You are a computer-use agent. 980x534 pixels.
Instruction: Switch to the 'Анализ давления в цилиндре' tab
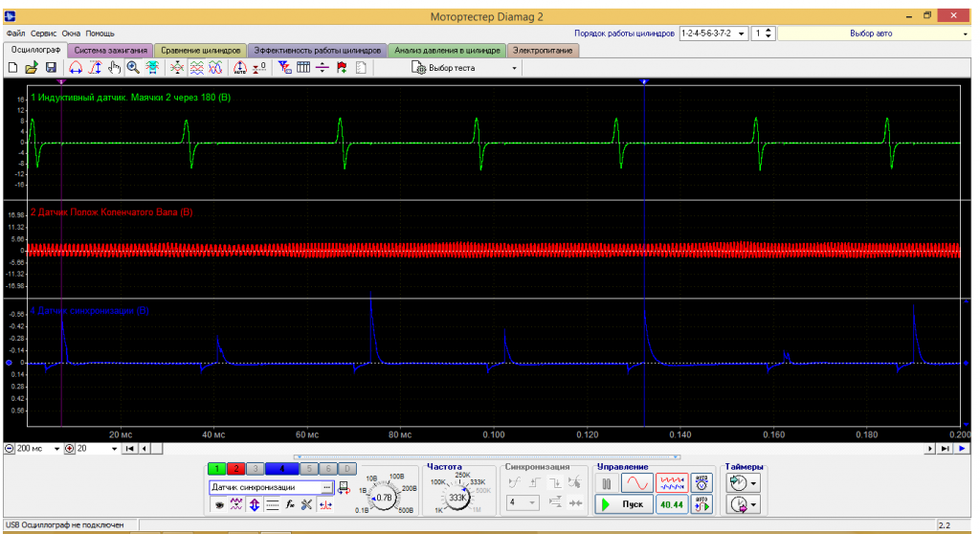click(x=448, y=50)
